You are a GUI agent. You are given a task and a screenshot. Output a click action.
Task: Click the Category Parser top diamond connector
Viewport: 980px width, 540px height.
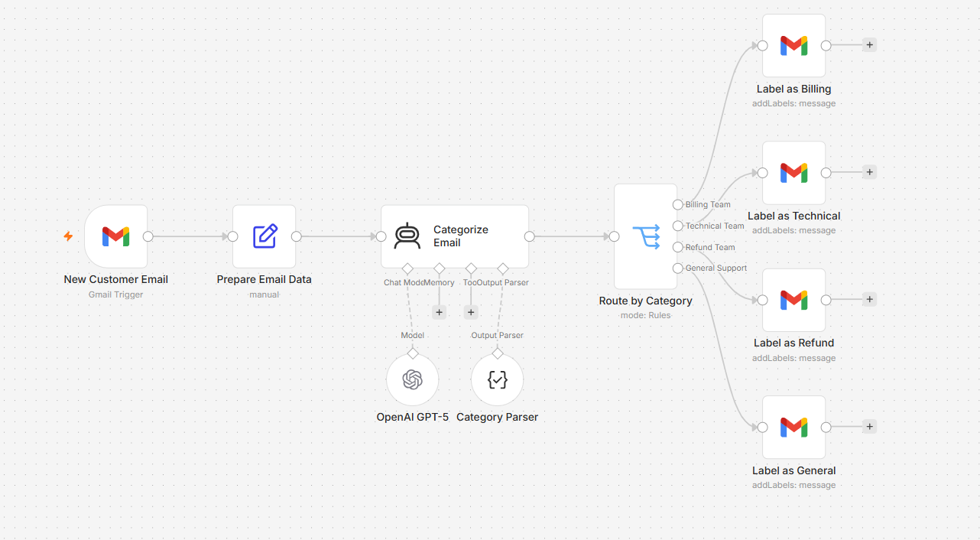[498, 353]
